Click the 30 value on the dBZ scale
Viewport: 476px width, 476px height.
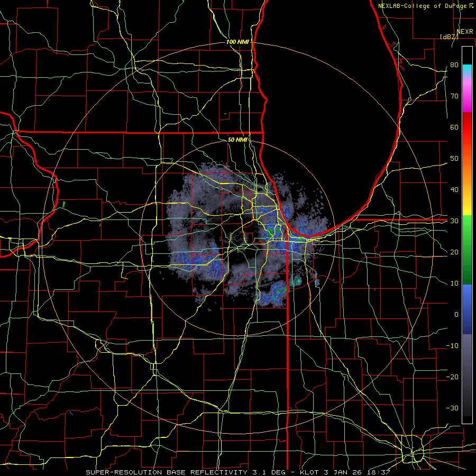[x=454, y=221]
